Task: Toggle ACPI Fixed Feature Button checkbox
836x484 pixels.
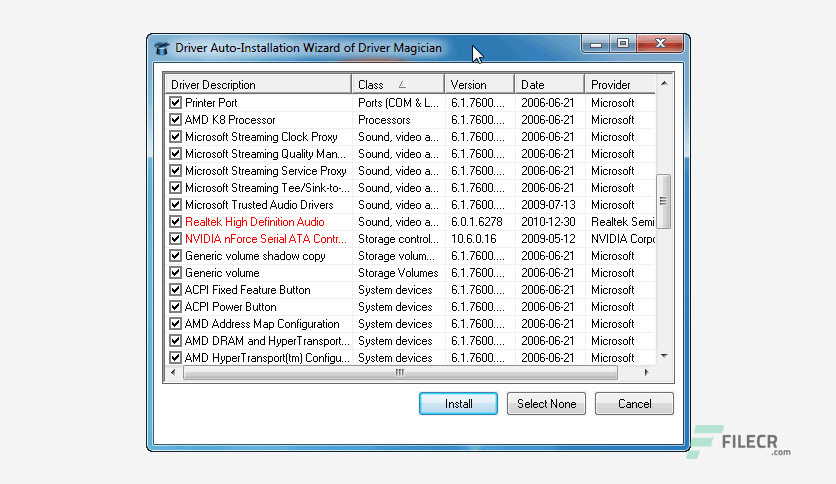Action: point(175,290)
